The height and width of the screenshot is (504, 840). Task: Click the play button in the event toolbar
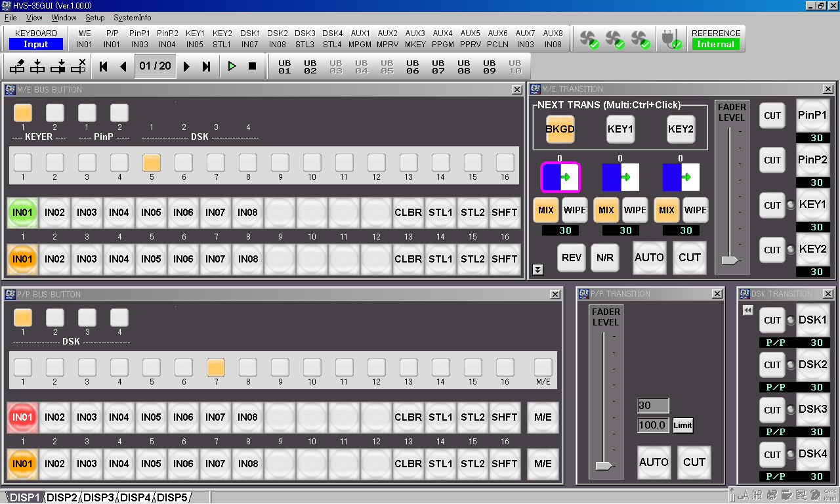(232, 66)
